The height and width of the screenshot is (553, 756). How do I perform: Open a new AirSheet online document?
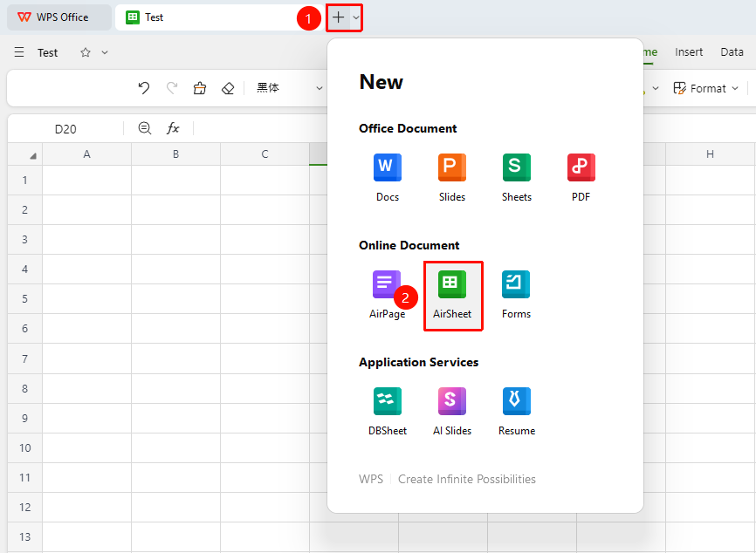point(452,295)
